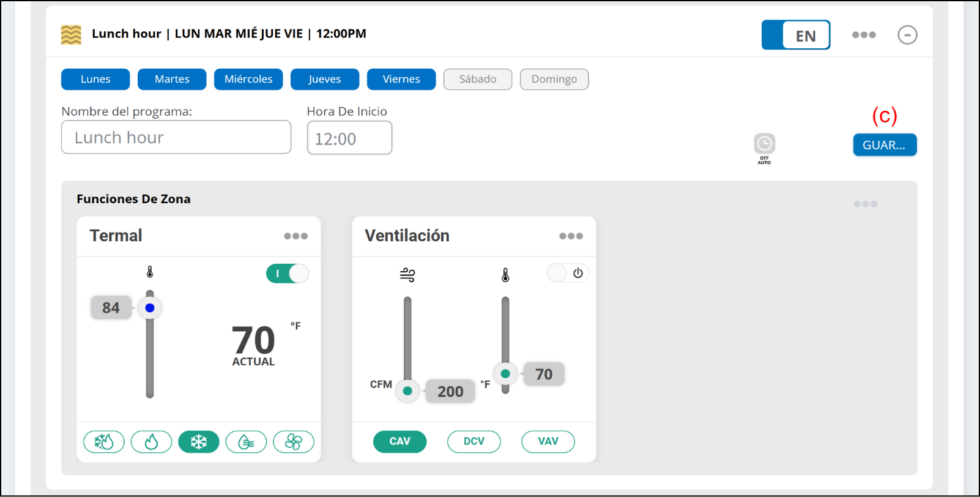Click the GUAR... save button
This screenshot has height=497, width=980.
point(885,145)
